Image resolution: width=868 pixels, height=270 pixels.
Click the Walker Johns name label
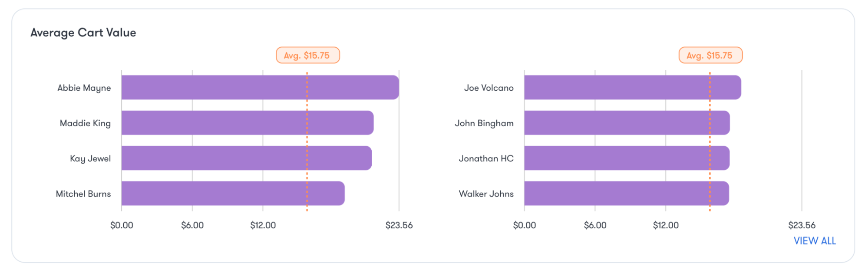pyautogui.click(x=486, y=194)
